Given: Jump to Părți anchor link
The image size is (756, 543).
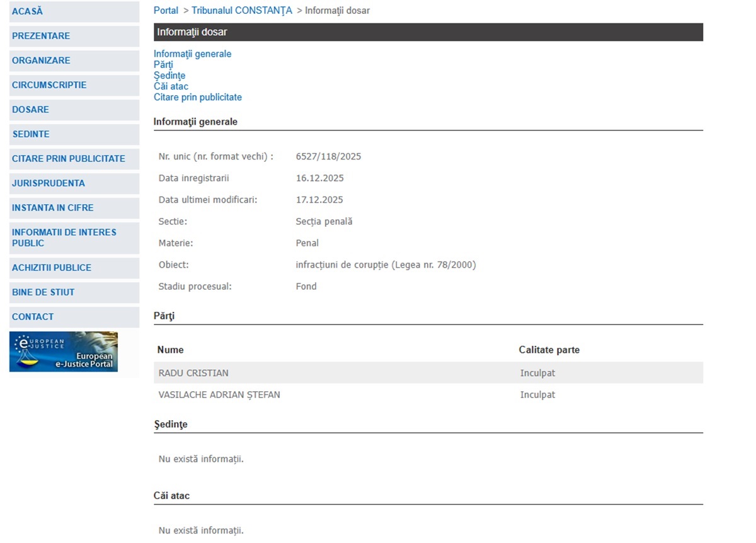Looking at the screenshot, I should [x=163, y=65].
